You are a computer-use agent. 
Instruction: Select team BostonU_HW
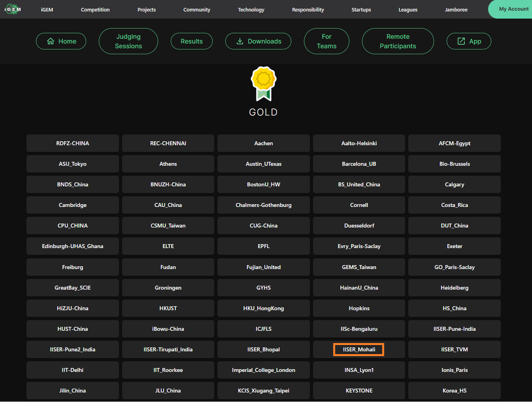(x=264, y=184)
